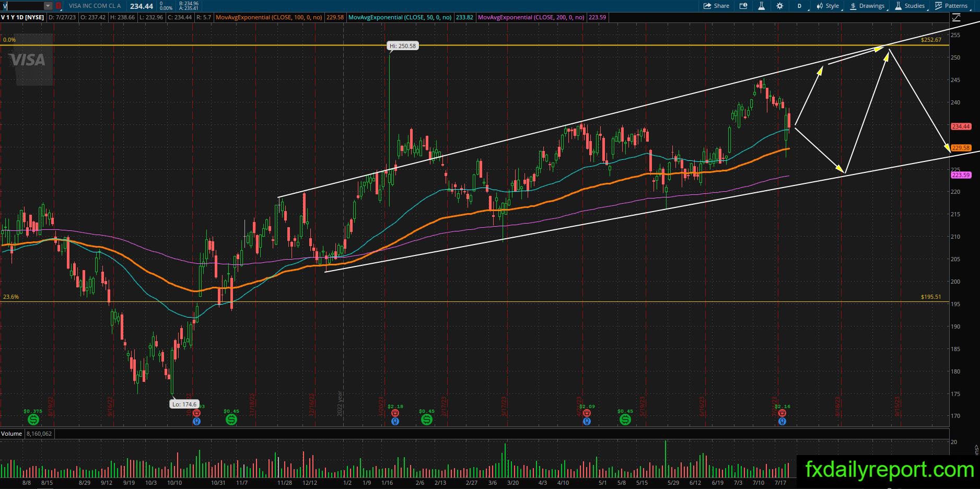Click the $195.51 Fibonacci level label

(931, 297)
